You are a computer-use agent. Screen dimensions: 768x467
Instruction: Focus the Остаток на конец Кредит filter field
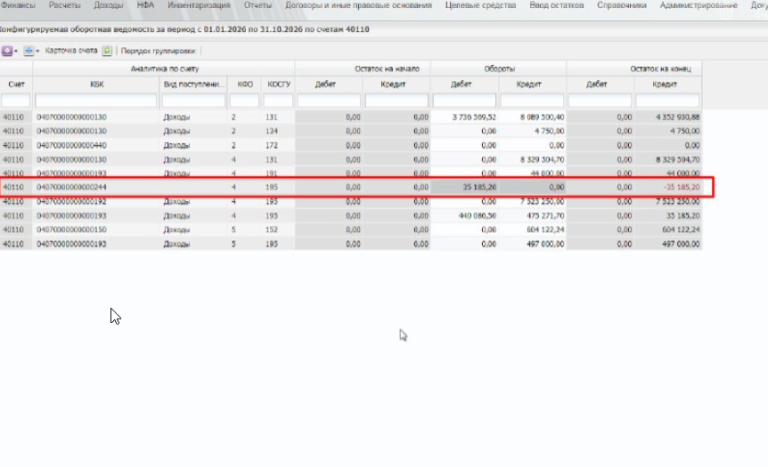pos(668,101)
